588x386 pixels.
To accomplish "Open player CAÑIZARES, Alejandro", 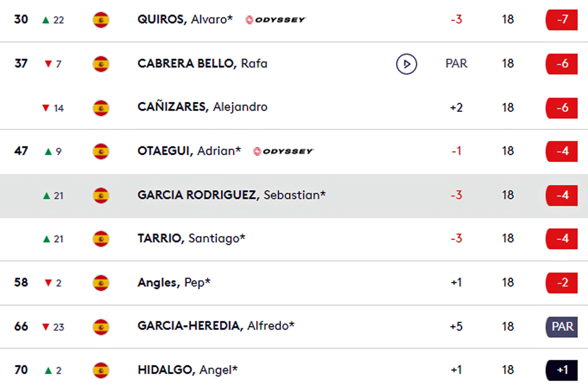I will (202, 107).
